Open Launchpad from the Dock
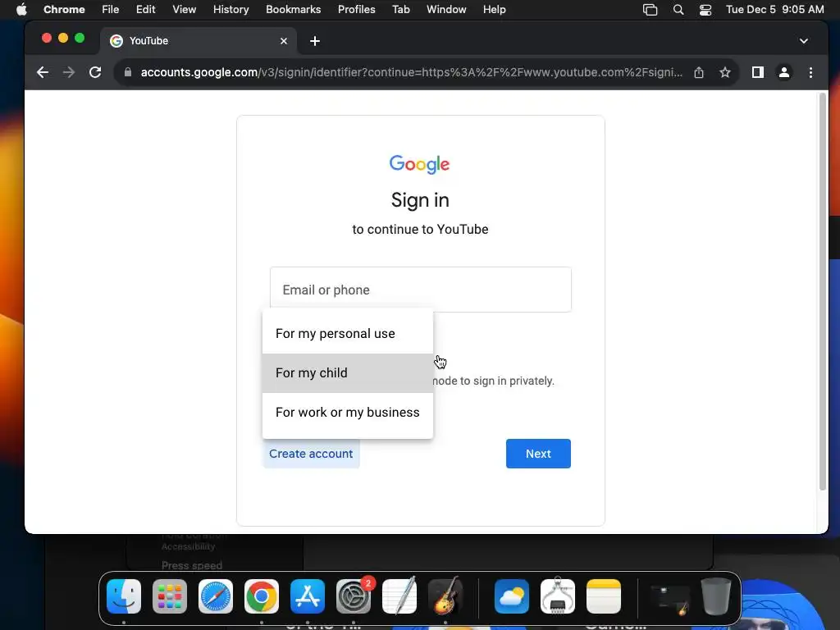Screen dimensions: 840x630 170,596
